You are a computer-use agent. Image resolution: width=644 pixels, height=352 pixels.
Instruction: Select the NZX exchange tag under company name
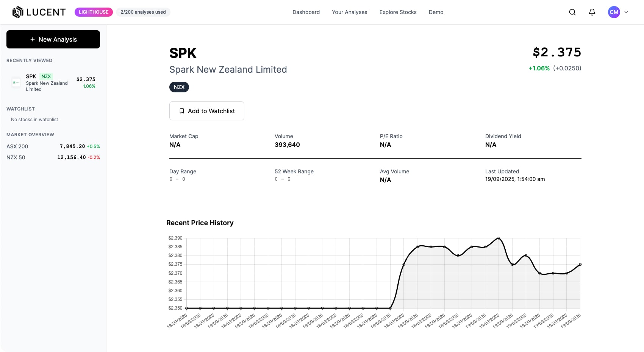tap(179, 87)
